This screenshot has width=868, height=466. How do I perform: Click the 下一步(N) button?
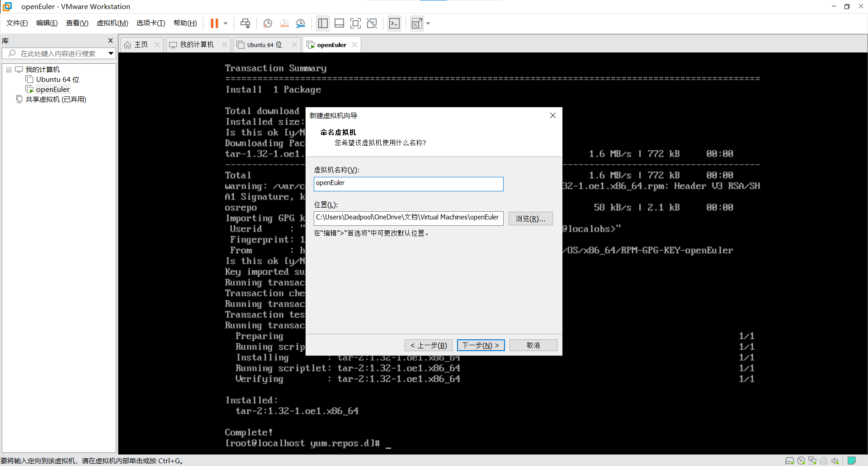(481, 345)
